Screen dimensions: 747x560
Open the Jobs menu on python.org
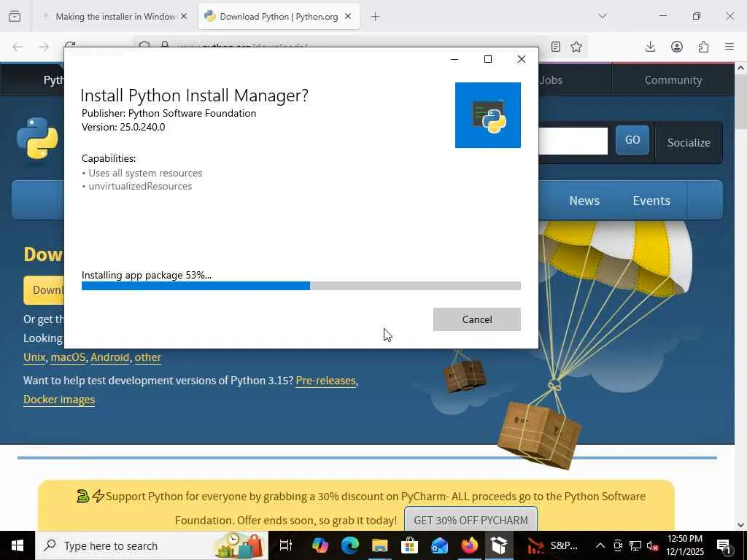[x=551, y=80]
